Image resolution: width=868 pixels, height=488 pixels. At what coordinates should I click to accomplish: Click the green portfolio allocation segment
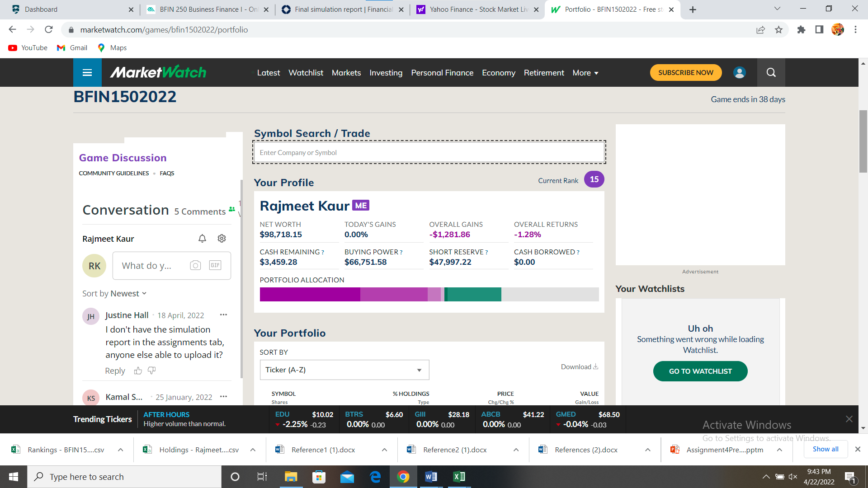coord(474,295)
